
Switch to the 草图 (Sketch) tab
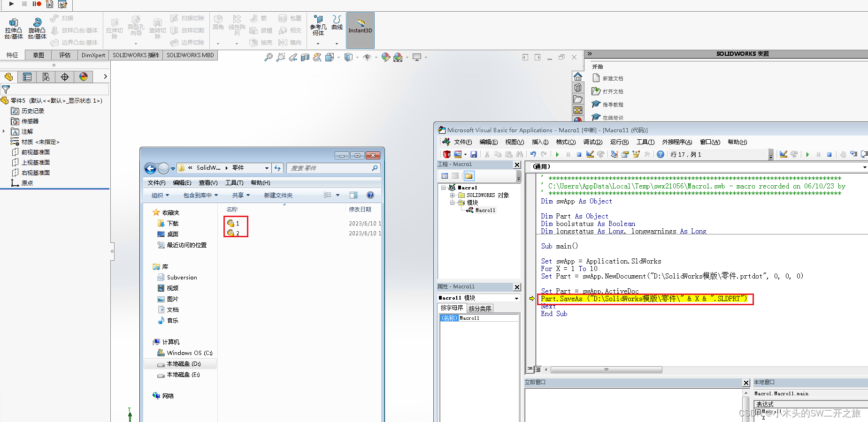[38, 55]
